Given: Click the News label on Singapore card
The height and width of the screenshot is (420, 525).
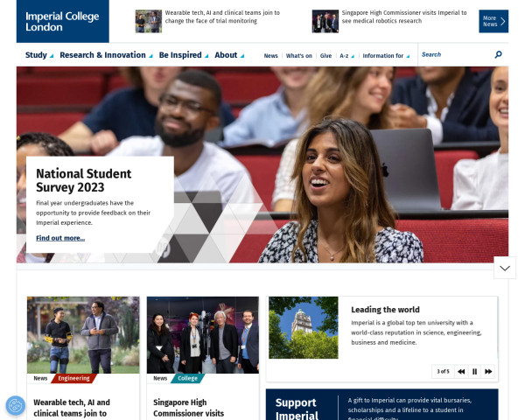Looking at the screenshot, I should click(x=160, y=378).
